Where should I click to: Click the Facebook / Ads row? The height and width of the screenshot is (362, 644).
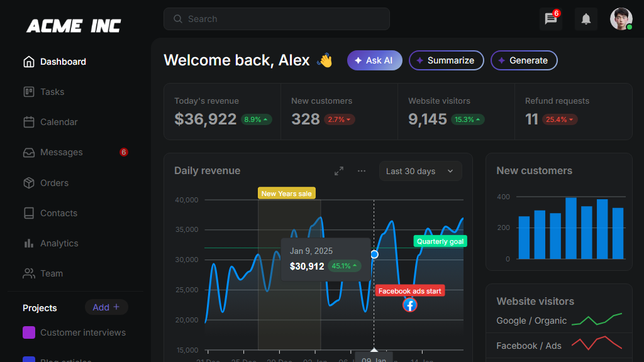tap(558, 346)
